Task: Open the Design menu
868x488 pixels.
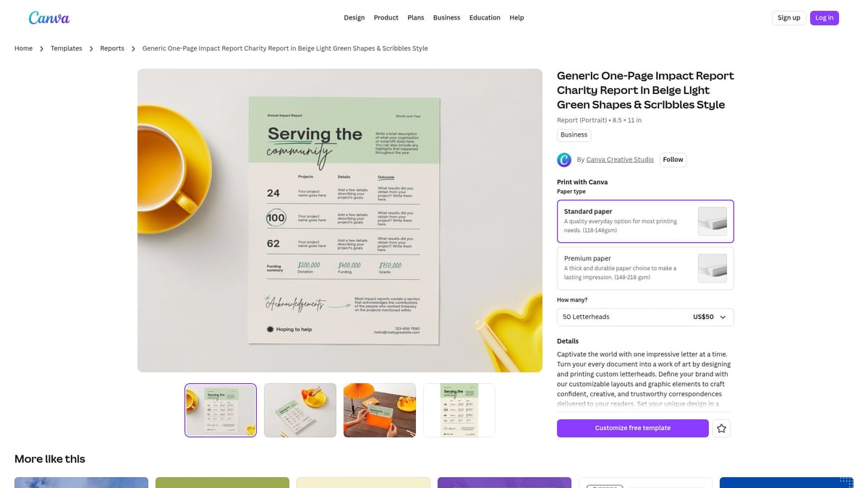Action: 354,17
